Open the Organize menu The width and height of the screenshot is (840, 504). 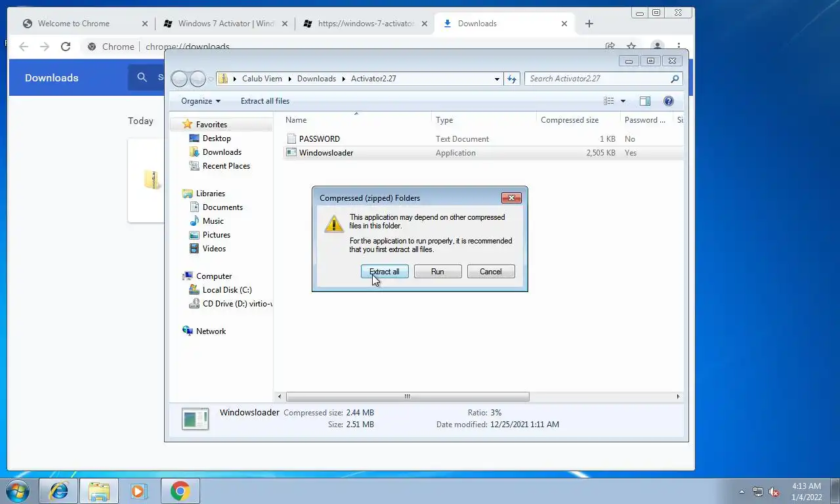[x=201, y=101]
